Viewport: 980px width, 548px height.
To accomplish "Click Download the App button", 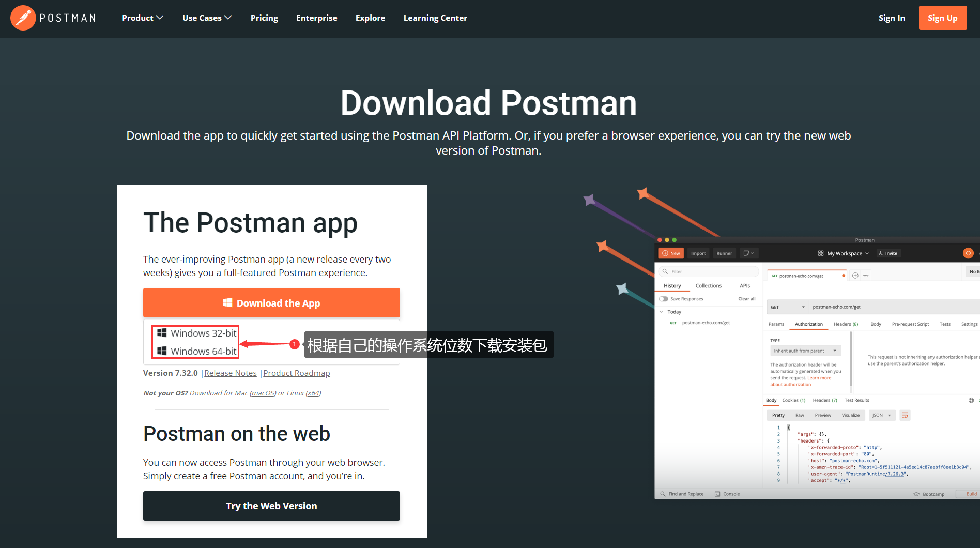I will 271,302.
